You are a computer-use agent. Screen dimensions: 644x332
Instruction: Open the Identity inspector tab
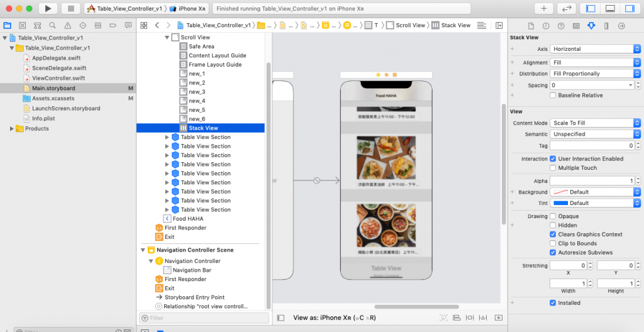coord(576,26)
